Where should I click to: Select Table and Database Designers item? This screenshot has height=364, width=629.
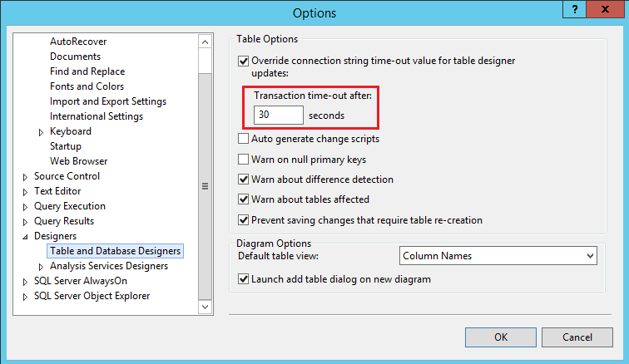coord(115,251)
